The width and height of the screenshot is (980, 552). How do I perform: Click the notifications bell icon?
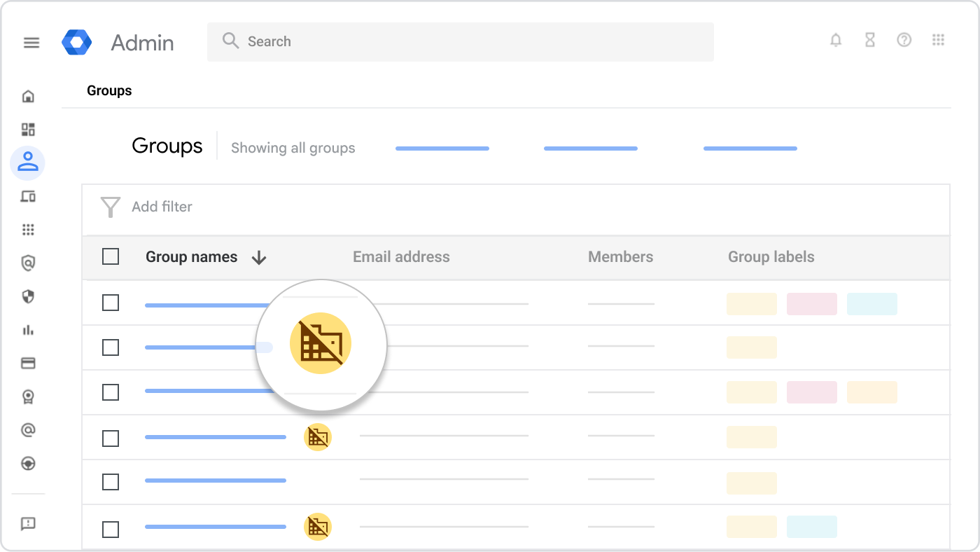[x=836, y=41]
